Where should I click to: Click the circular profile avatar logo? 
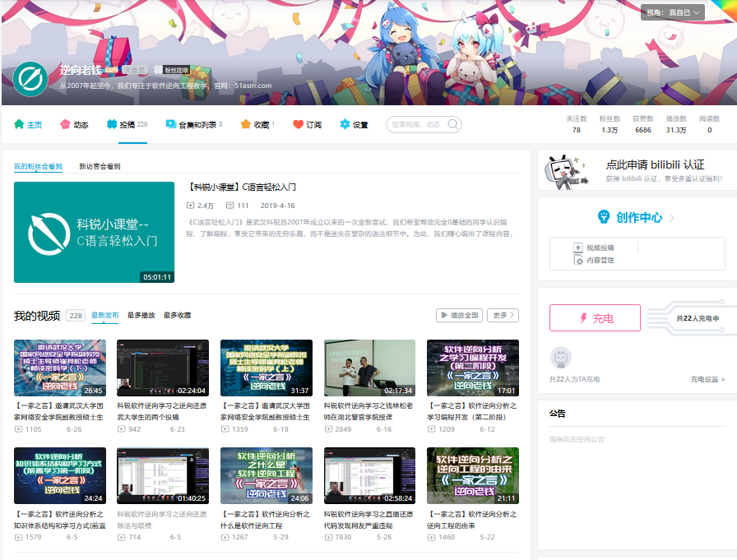coord(30,79)
